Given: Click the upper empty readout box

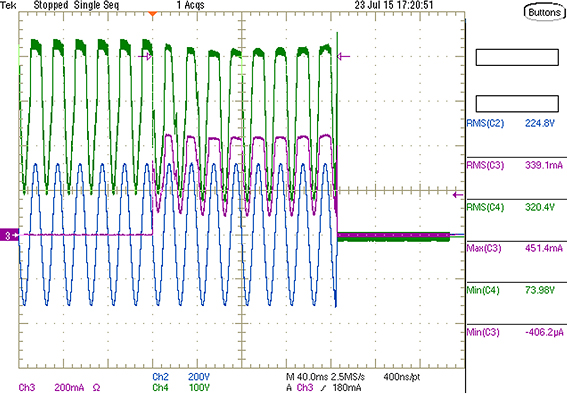Looking at the screenshot, I should tap(517, 57).
